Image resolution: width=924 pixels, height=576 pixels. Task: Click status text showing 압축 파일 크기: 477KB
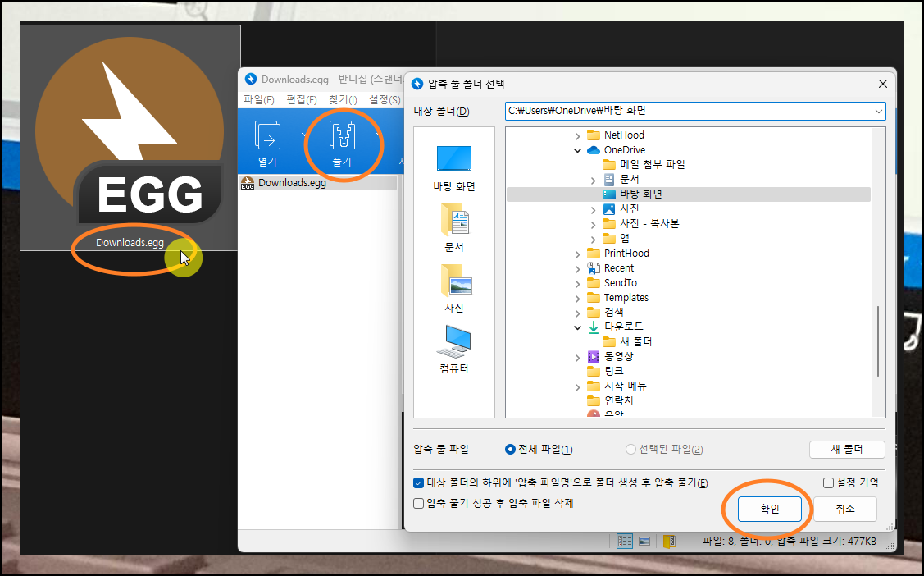click(x=826, y=541)
